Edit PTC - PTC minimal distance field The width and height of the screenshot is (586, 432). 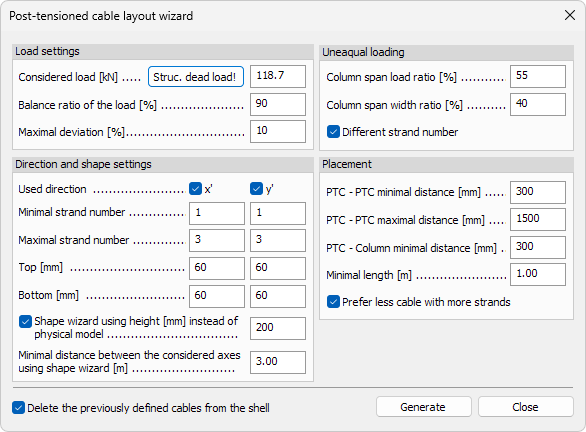pos(538,192)
